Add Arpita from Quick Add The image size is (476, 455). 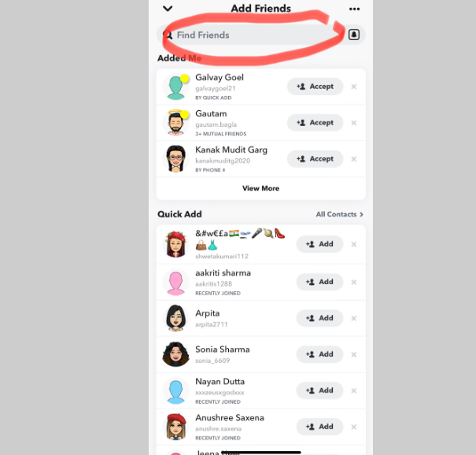tap(319, 318)
